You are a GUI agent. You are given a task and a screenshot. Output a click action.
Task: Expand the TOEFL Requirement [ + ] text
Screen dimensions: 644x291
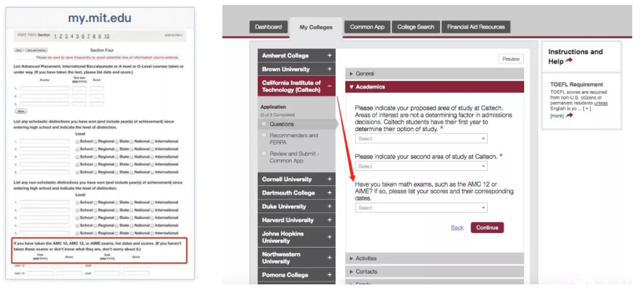pyautogui.click(x=587, y=109)
